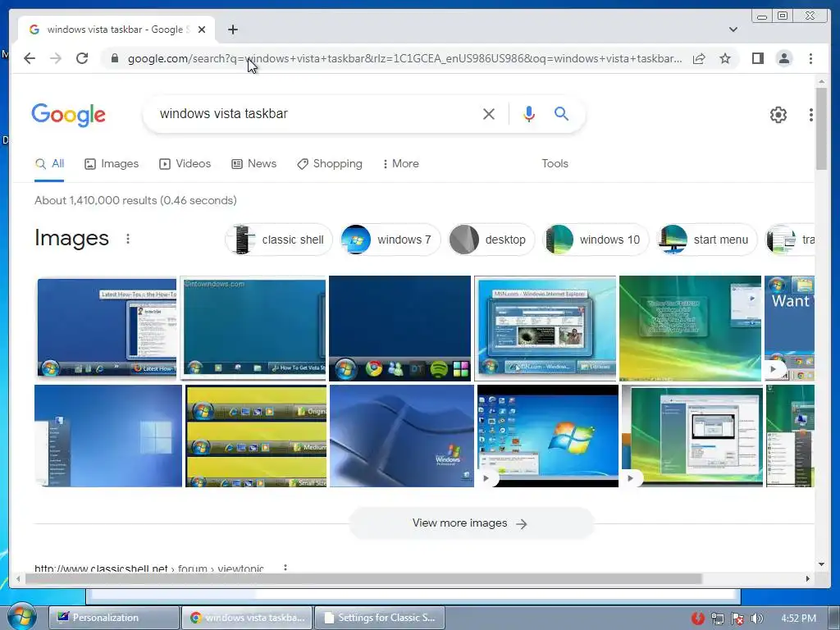Click View more images button
Screen dimensions: 840x630
pyautogui.click(x=471, y=523)
